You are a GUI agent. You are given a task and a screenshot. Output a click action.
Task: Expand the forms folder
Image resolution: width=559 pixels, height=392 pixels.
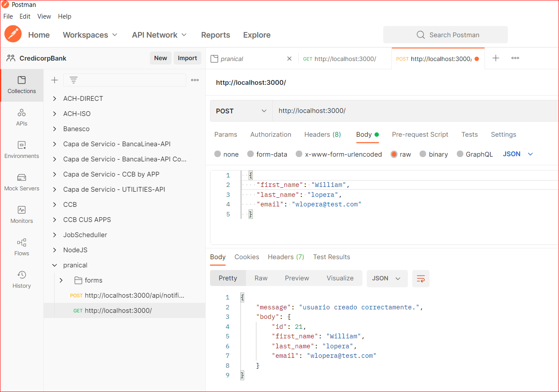click(61, 280)
